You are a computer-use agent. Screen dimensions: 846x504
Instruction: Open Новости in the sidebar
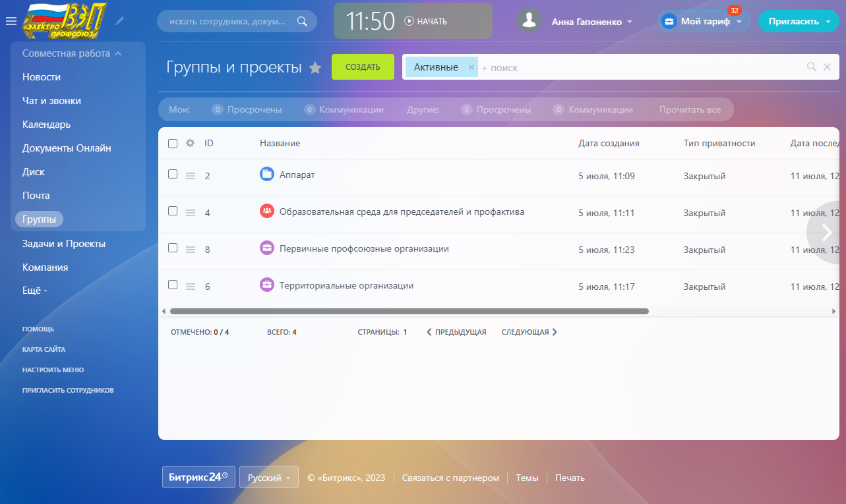coord(42,77)
